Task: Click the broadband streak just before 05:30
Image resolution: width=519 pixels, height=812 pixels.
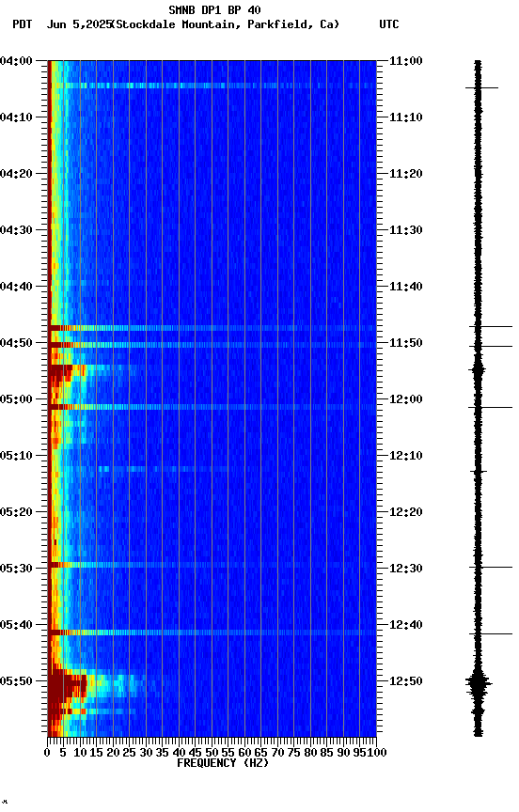Action: [x=212, y=565]
